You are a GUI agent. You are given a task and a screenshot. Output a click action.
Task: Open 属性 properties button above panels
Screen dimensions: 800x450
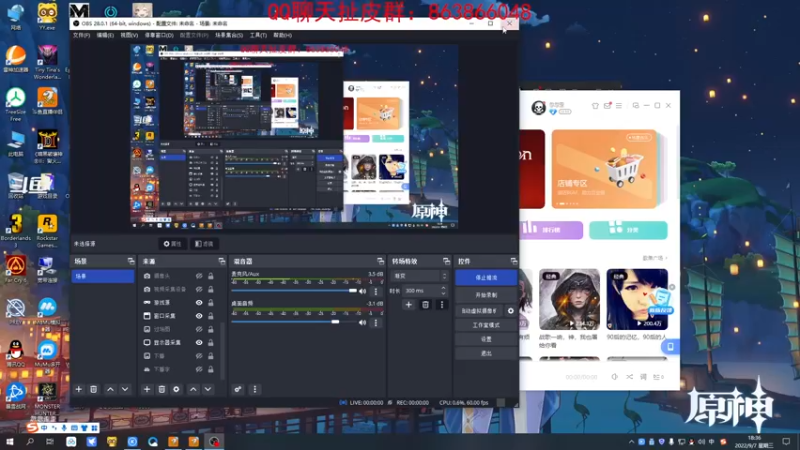pos(172,244)
